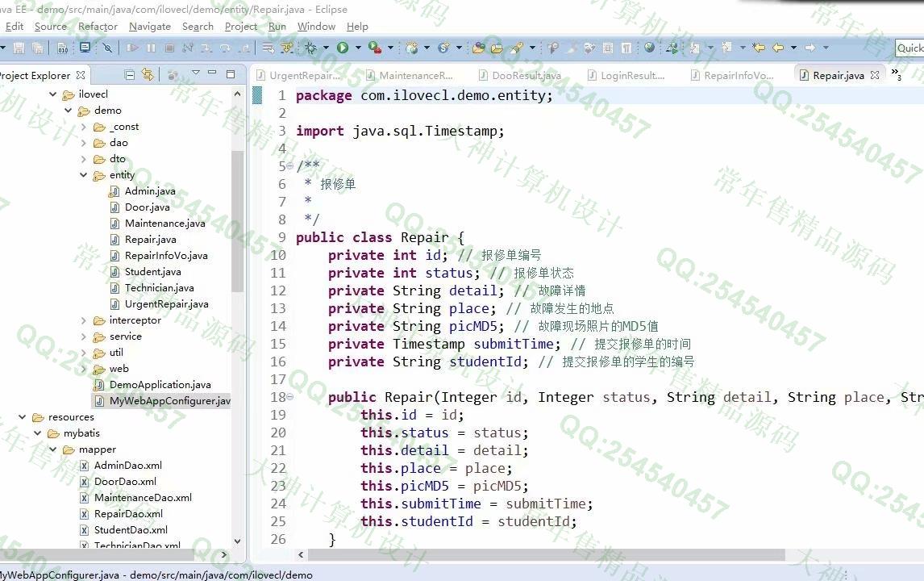Click the Save All toolbar icon
The height and width of the screenshot is (581, 924).
pos(37,48)
